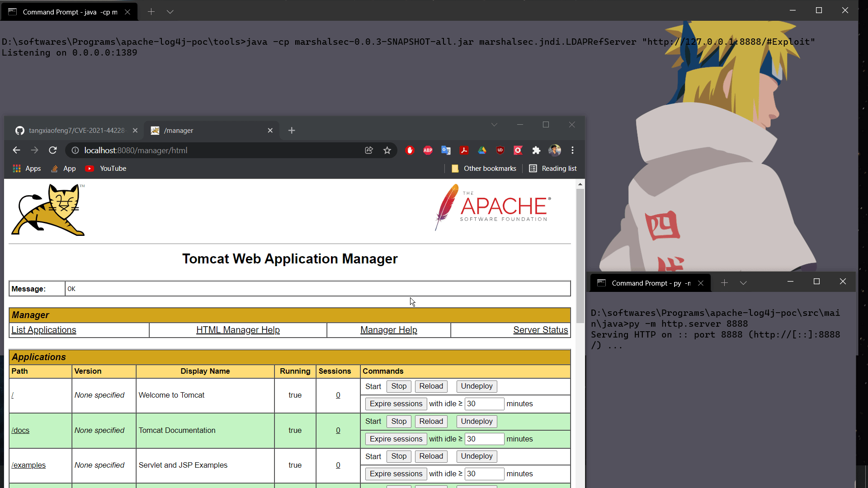Select the /manager browser tab
This screenshot has height=488, width=868.
tap(211, 131)
